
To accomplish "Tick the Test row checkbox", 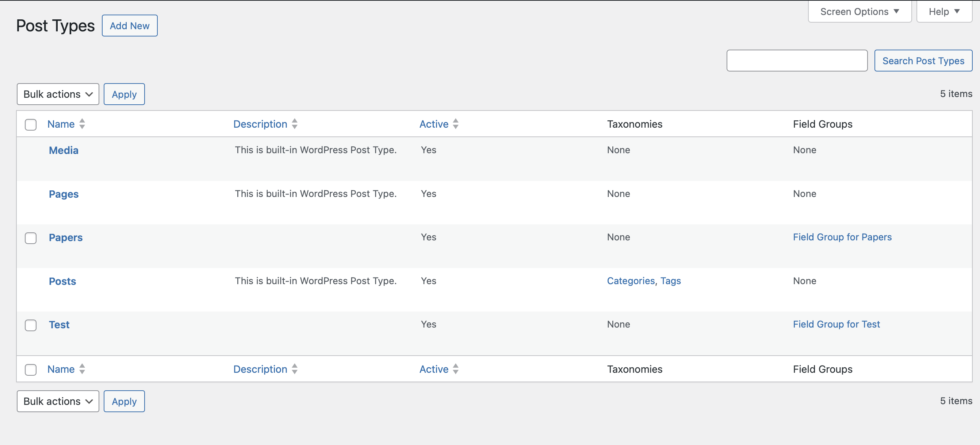I will click(x=31, y=325).
